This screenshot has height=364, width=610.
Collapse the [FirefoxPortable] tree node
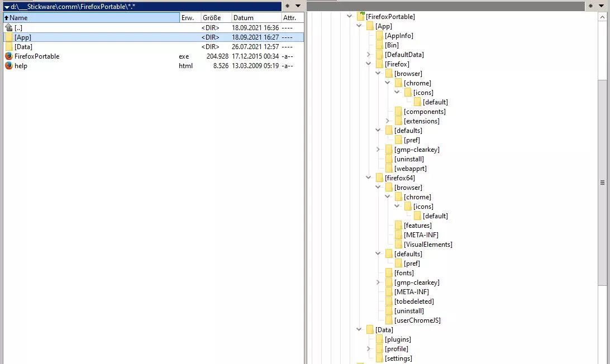[x=349, y=16]
